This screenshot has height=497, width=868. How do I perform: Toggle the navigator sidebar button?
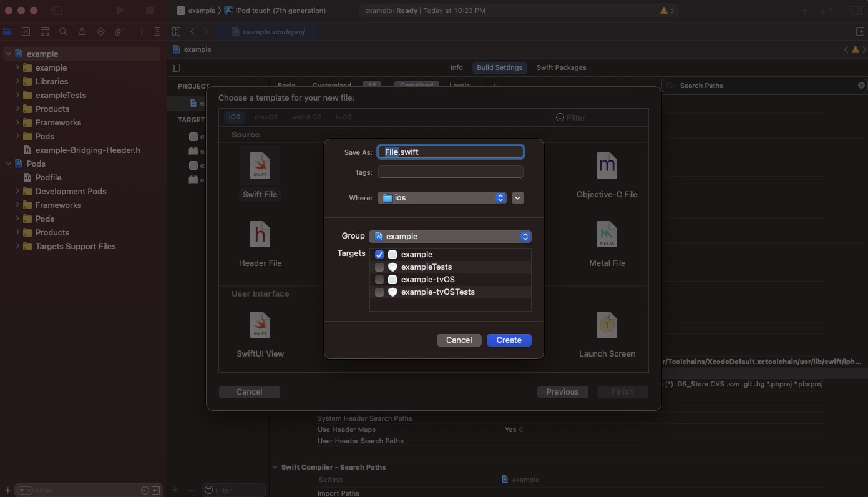pyautogui.click(x=56, y=11)
